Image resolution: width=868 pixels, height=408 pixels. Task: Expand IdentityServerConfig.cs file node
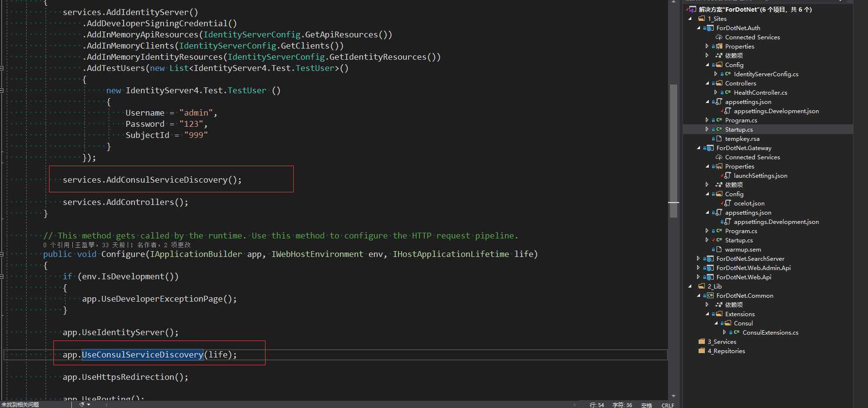[x=716, y=74]
